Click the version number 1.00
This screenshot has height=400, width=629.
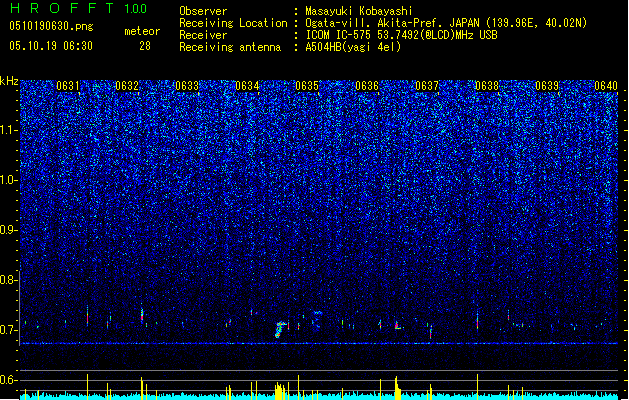[x=135, y=9]
